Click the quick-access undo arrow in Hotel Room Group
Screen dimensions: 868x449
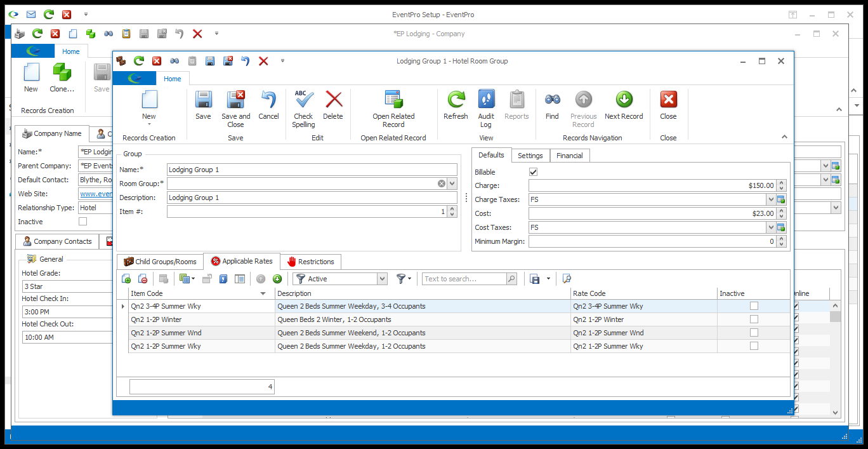[245, 61]
